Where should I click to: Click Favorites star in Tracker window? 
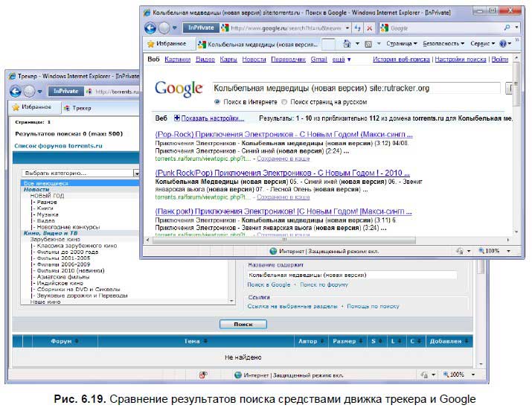(x=16, y=107)
